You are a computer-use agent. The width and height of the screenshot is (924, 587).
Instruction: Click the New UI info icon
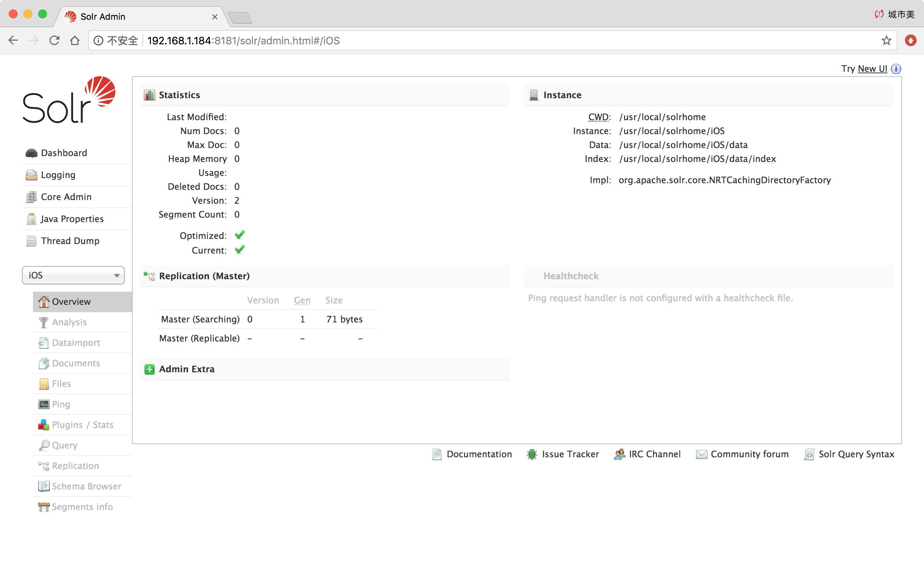tap(896, 69)
